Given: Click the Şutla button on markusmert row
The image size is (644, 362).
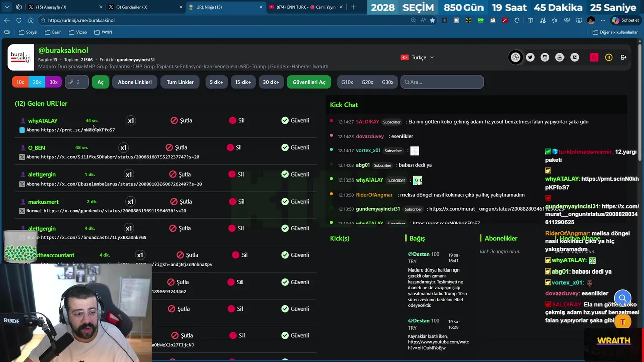Looking at the screenshot, I should pos(181,202).
